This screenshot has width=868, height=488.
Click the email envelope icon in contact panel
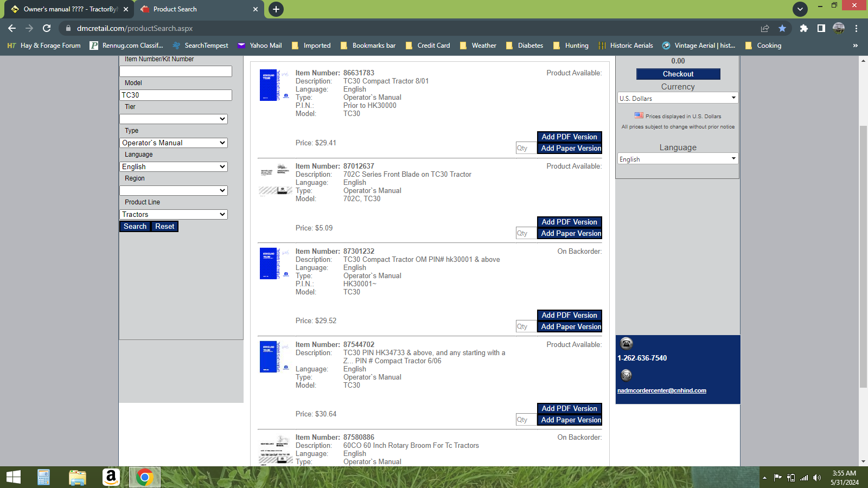(626, 375)
